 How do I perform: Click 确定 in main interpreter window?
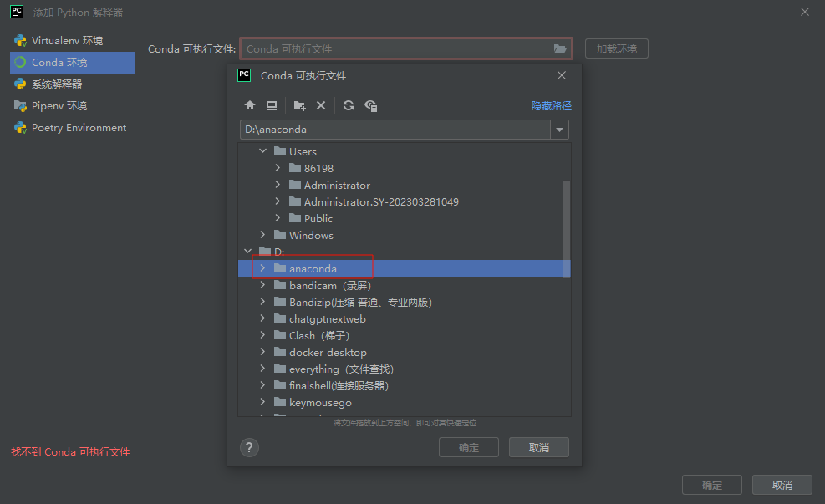pos(712,485)
